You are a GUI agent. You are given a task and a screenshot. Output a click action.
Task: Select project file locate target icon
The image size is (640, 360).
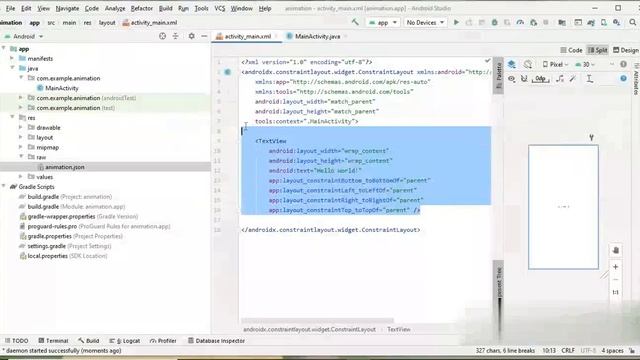point(162,36)
